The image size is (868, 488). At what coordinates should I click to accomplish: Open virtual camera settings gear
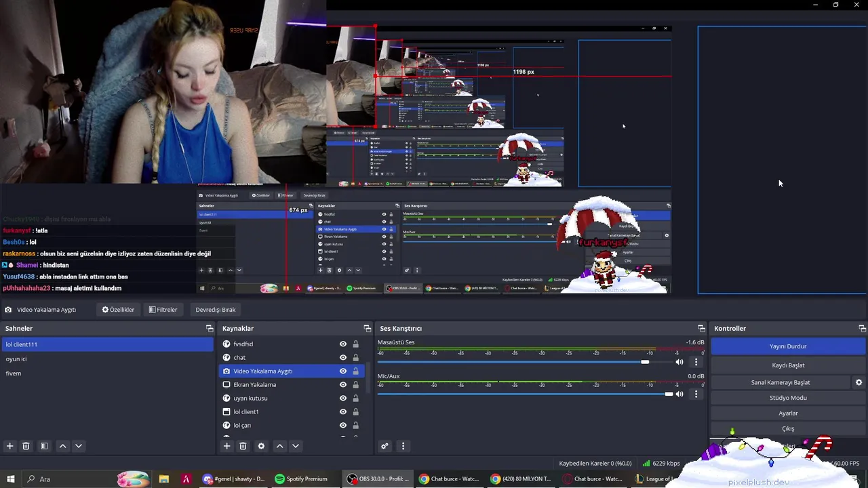click(859, 382)
